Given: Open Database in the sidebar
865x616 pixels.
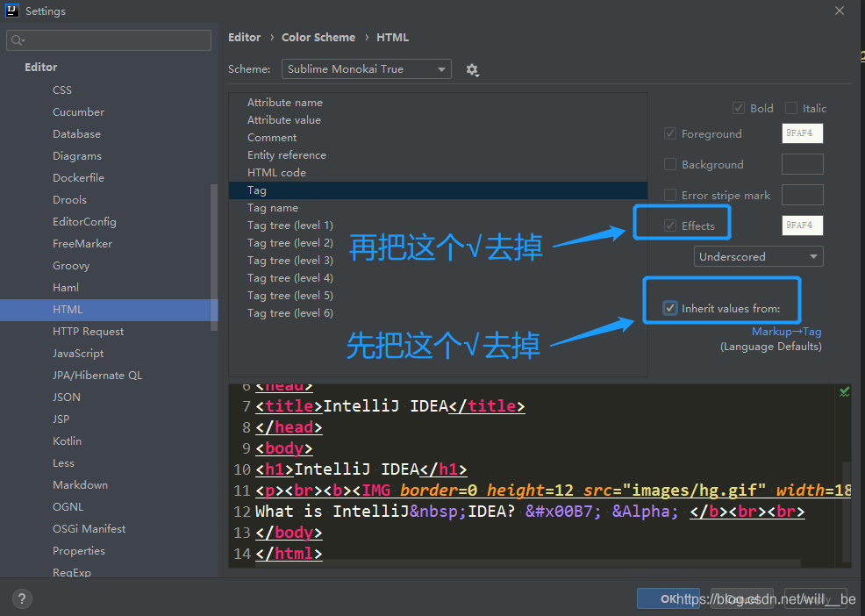Looking at the screenshot, I should tap(76, 134).
